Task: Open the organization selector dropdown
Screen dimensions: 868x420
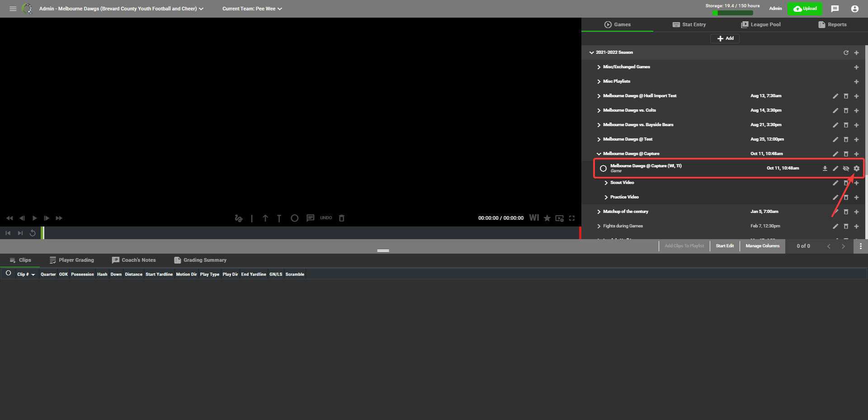Action: (x=121, y=9)
